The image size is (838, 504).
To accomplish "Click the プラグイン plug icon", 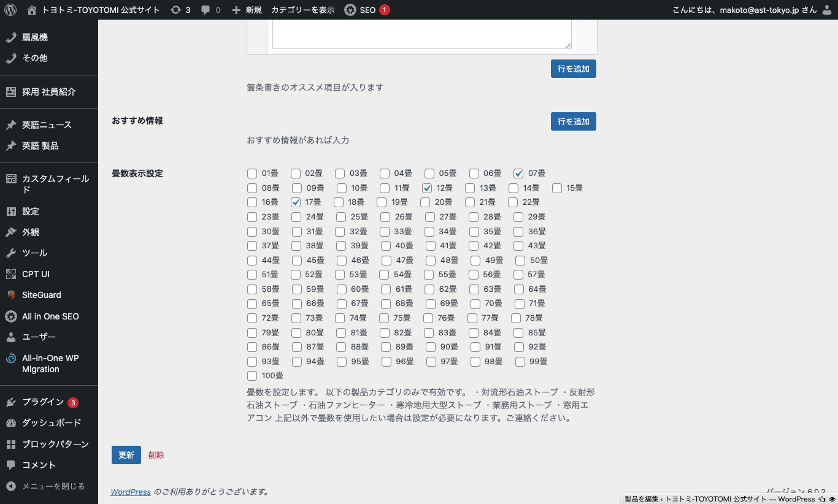I will pos(11,402).
